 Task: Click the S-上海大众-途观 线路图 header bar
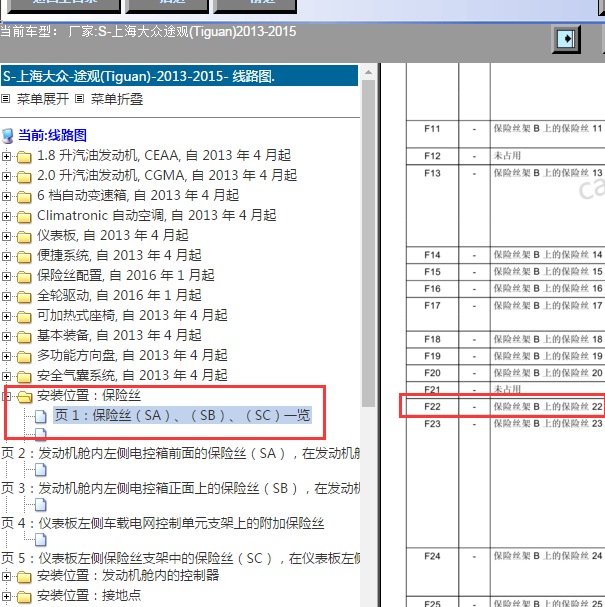[x=179, y=76]
